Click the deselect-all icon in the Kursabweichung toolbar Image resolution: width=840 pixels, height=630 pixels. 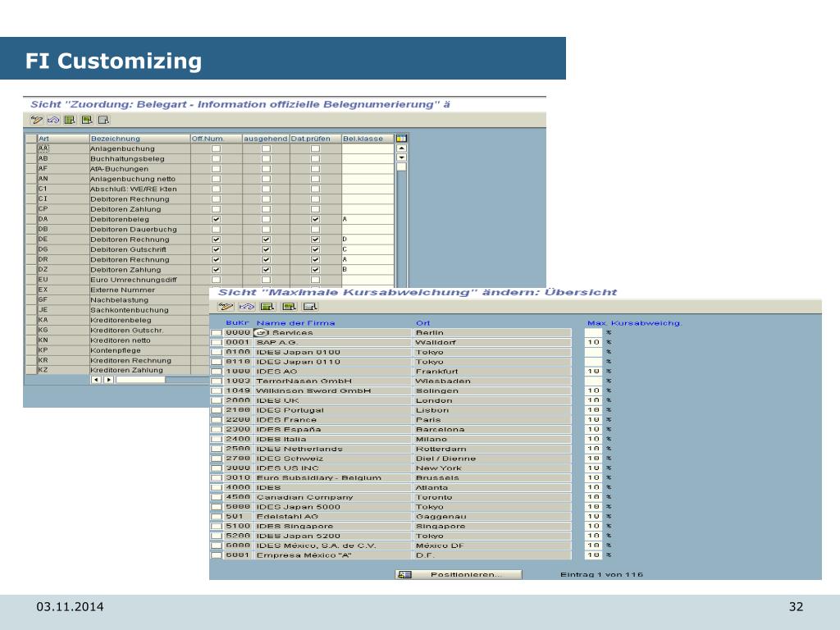pos(310,307)
